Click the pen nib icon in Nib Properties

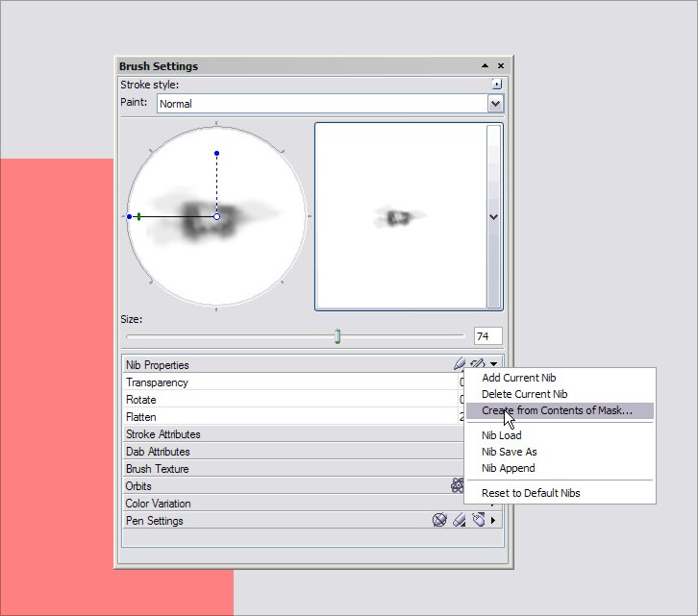[x=460, y=363]
